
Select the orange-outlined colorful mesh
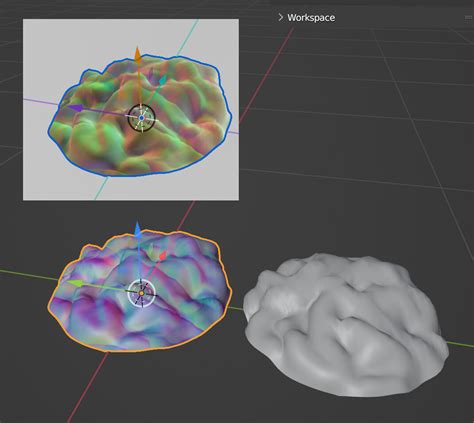pyautogui.click(x=140, y=292)
